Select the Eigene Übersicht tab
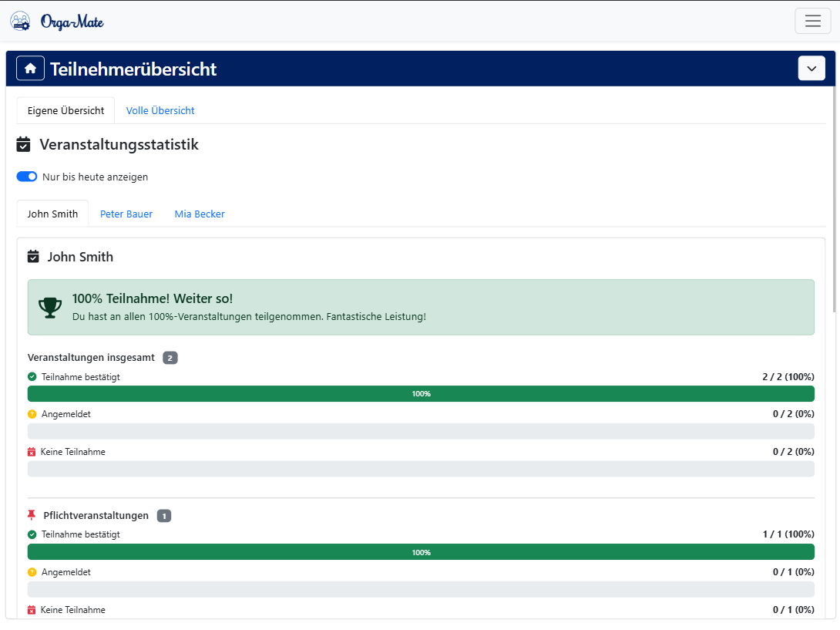840x630 pixels. point(66,110)
